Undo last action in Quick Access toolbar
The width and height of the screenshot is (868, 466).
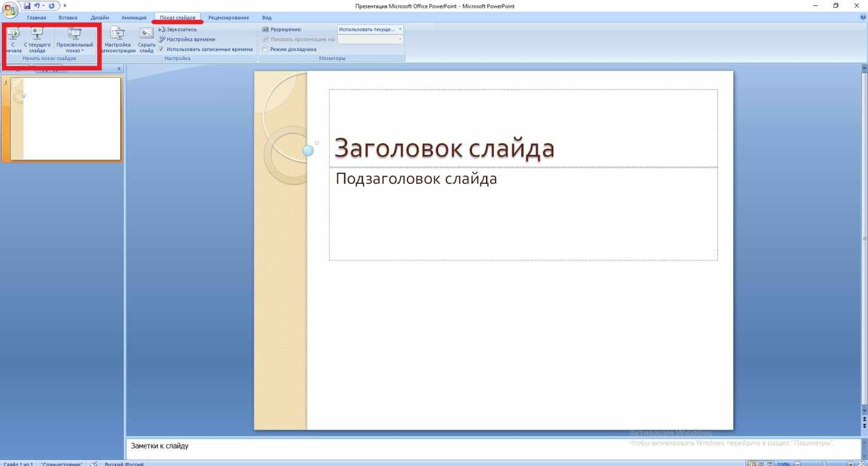tap(36, 6)
